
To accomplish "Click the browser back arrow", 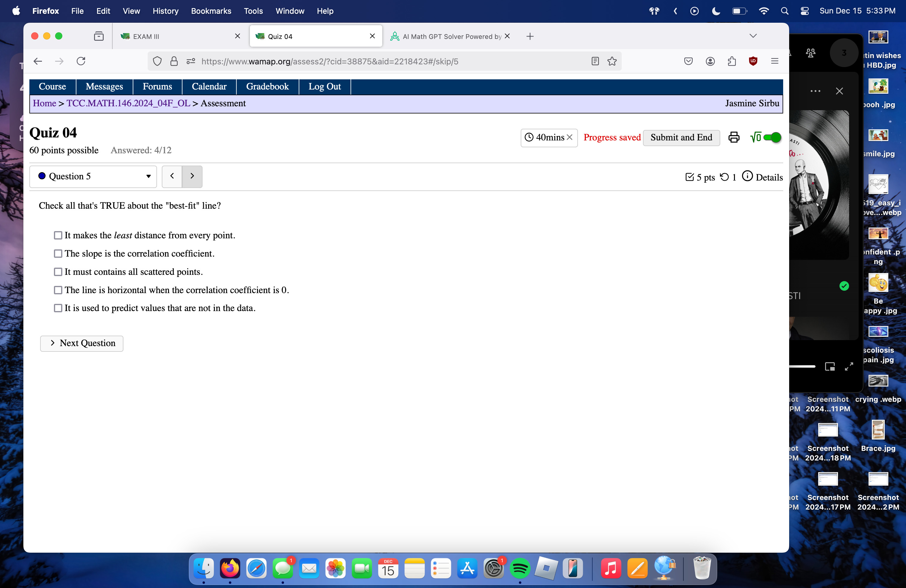I will [x=38, y=61].
